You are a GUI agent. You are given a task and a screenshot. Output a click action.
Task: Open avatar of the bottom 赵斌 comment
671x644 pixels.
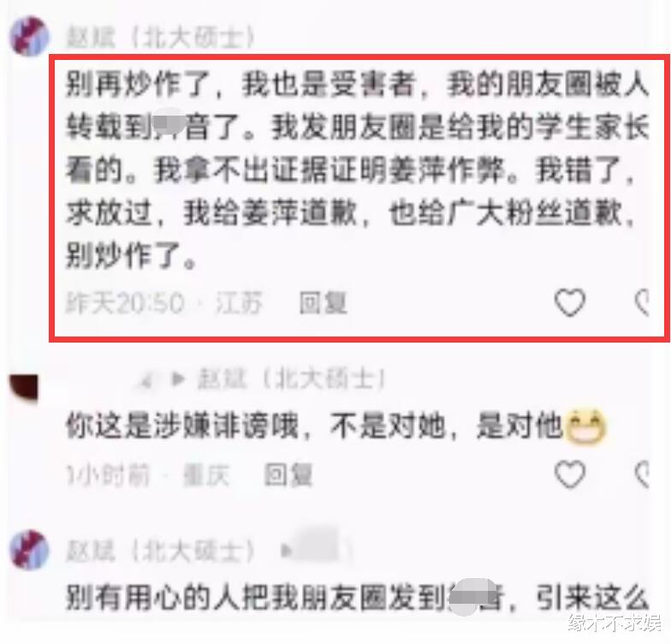pyautogui.click(x=29, y=550)
